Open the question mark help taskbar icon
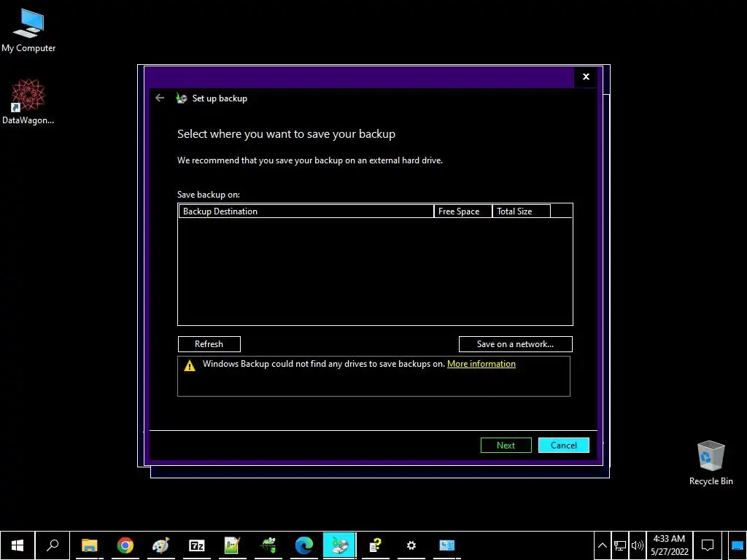This screenshot has height=560, width=747. pyautogui.click(x=376, y=545)
